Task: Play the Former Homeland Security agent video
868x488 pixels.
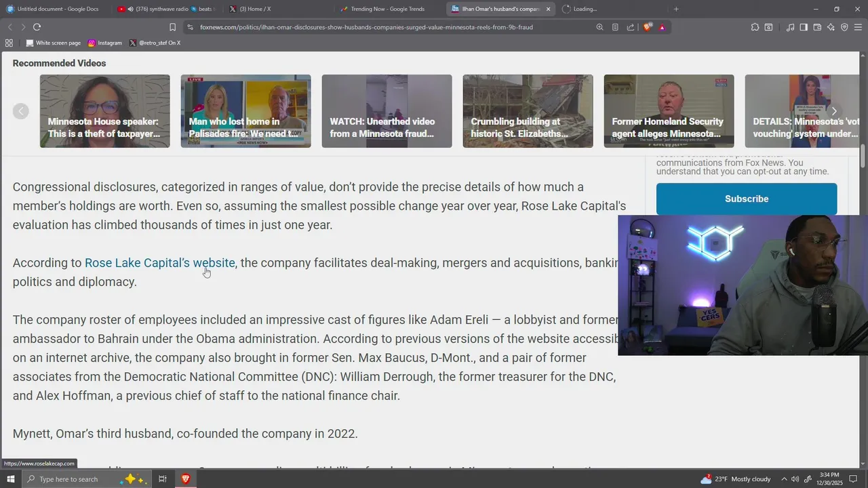Action: point(669,111)
